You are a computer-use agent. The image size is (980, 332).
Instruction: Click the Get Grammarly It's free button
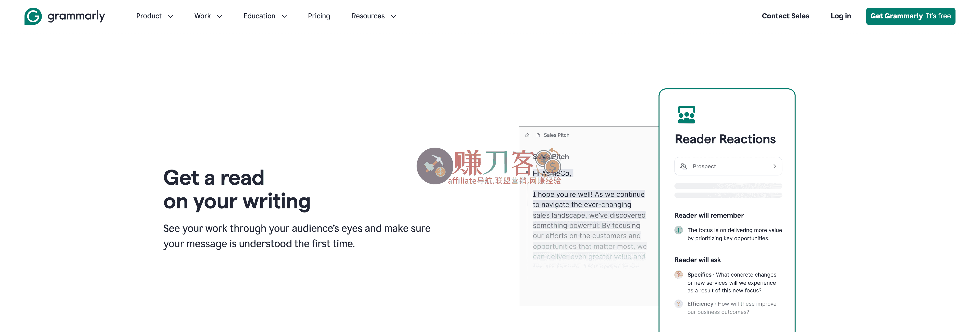pyautogui.click(x=911, y=16)
